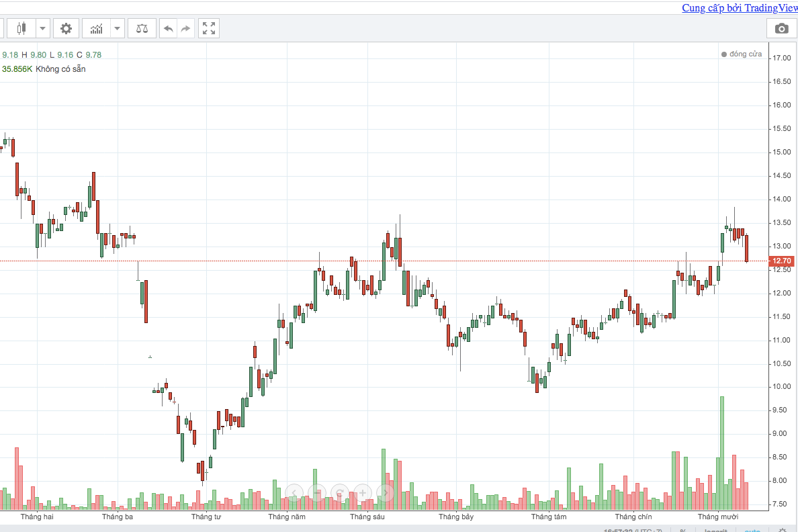
Task: Click the 15.00 price axis label
Action: click(782, 152)
